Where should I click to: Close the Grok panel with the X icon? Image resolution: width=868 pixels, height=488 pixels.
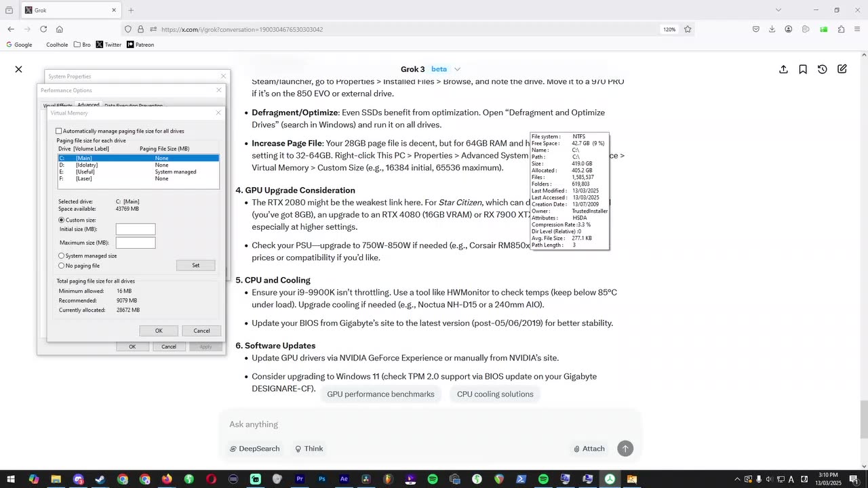pos(18,69)
